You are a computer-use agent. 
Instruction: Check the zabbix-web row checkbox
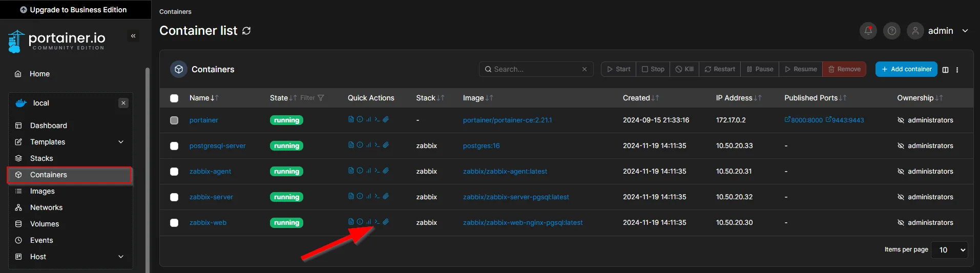(174, 223)
